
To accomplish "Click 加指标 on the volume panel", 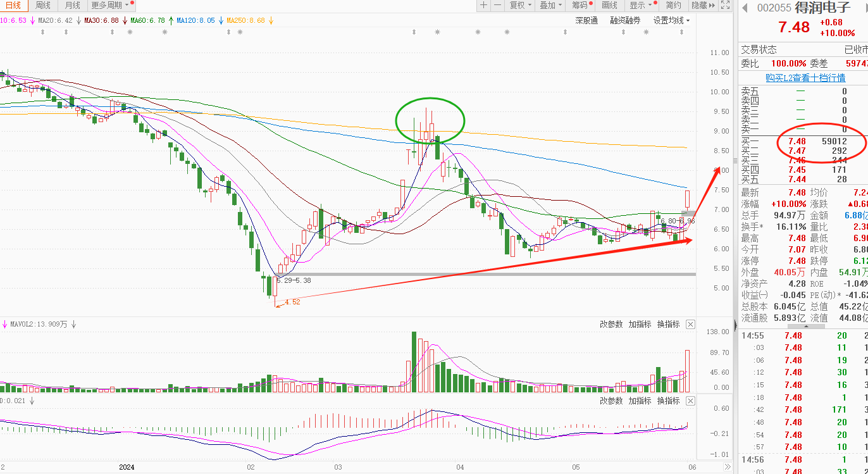I will pos(640,324).
